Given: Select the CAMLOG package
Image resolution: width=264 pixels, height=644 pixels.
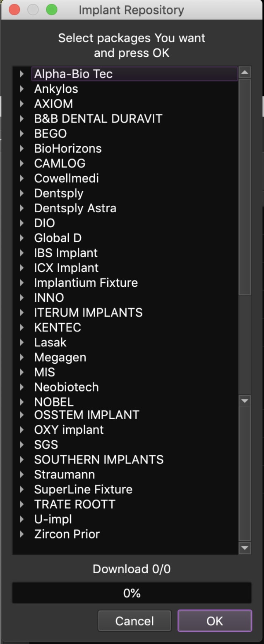Looking at the screenshot, I should pyautogui.click(x=60, y=163).
